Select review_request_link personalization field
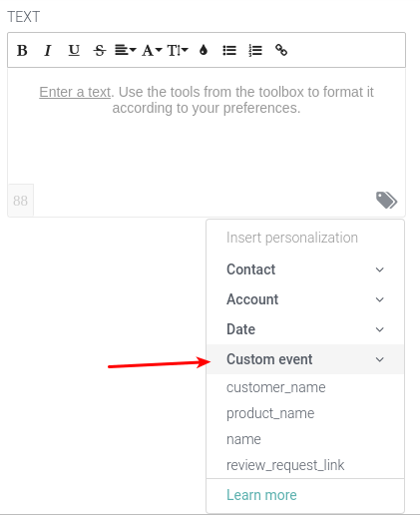This screenshot has width=420, height=520. coord(285,465)
